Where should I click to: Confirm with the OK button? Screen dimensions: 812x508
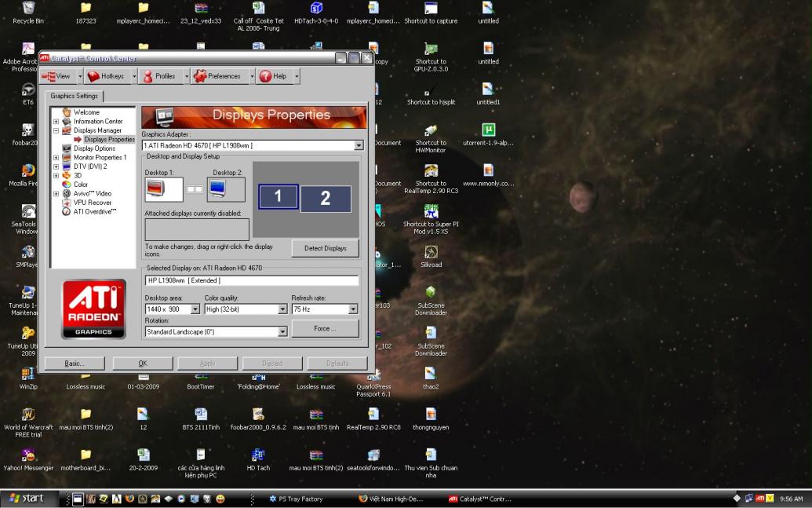(143, 364)
